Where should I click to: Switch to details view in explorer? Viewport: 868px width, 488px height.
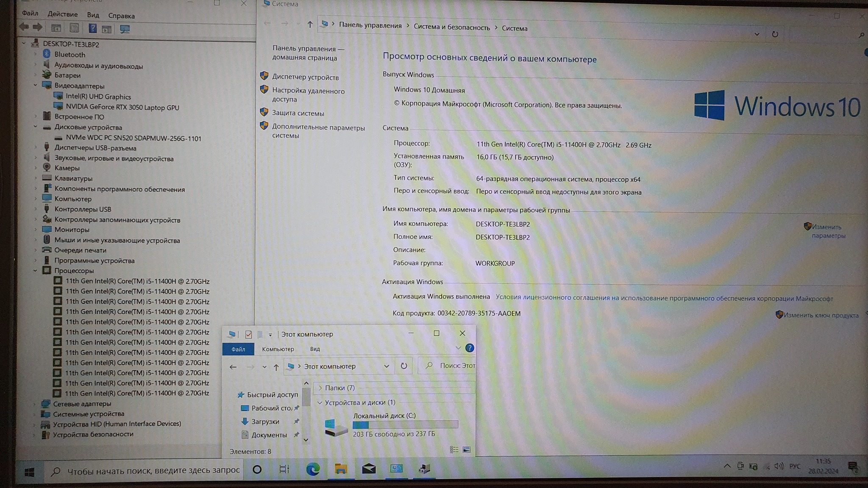(x=454, y=450)
